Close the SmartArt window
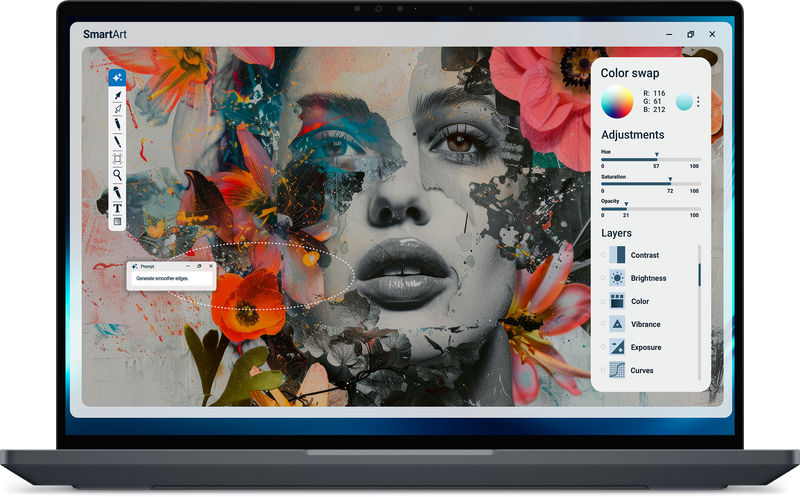This screenshot has height=497, width=800. tap(712, 34)
